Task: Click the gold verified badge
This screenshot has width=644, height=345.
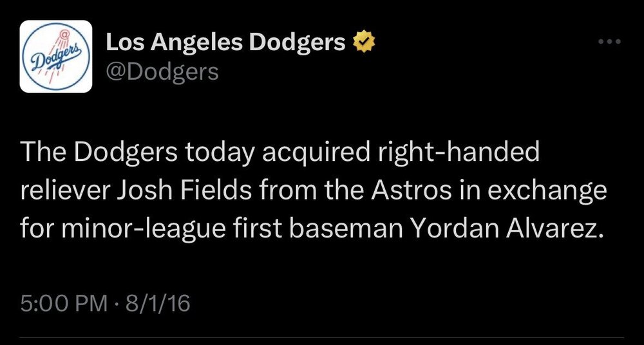Action: pyautogui.click(x=365, y=42)
